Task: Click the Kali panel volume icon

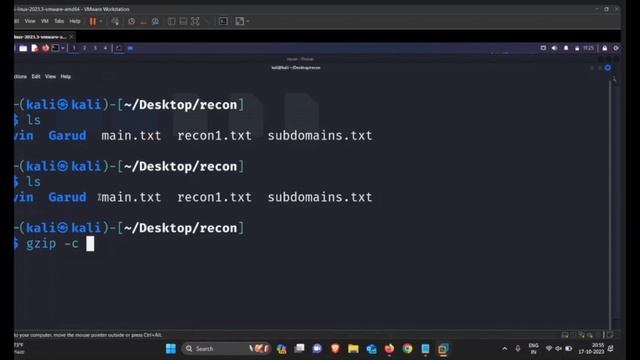Action: tap(554, 48)
